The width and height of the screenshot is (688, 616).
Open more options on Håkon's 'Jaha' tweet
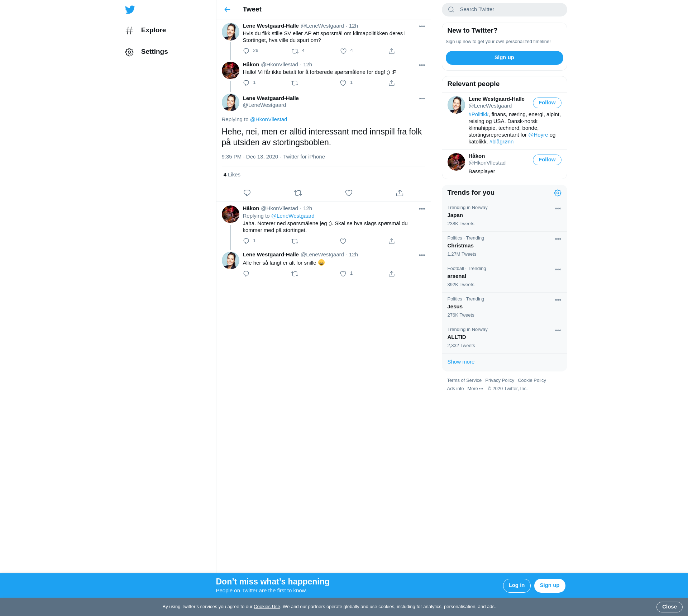(422, 209)
